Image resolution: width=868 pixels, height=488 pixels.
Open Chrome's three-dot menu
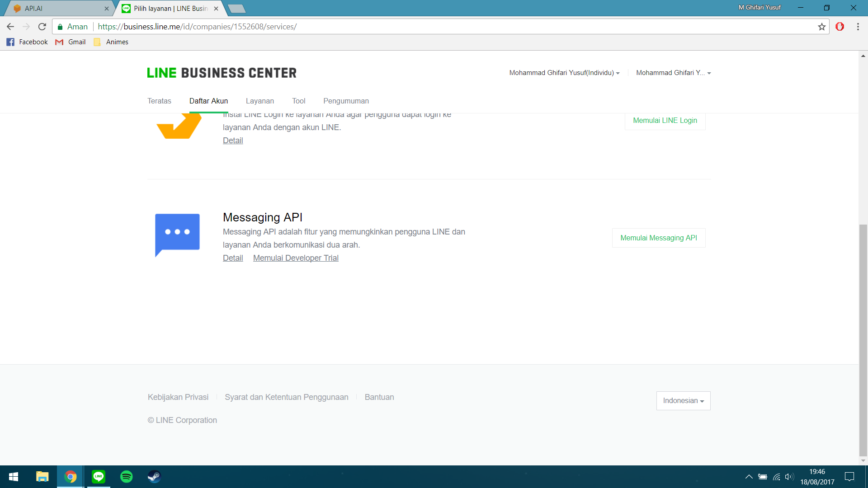(858, 27)
